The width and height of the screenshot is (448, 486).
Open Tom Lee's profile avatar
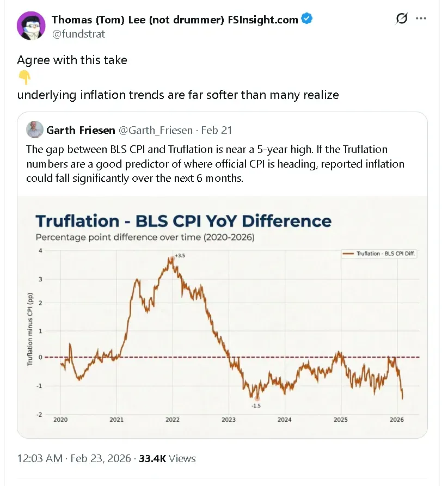coord(31,26)
